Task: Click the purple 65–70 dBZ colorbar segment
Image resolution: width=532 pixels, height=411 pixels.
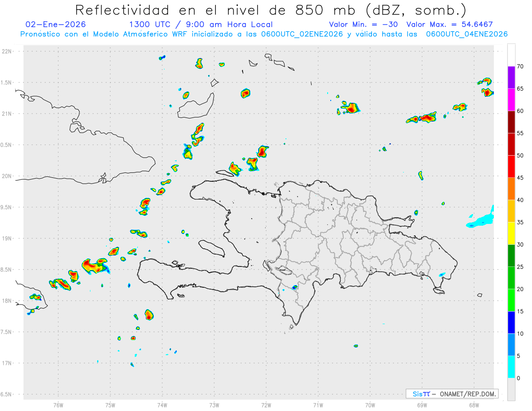Action: click(x=511, y=78)
